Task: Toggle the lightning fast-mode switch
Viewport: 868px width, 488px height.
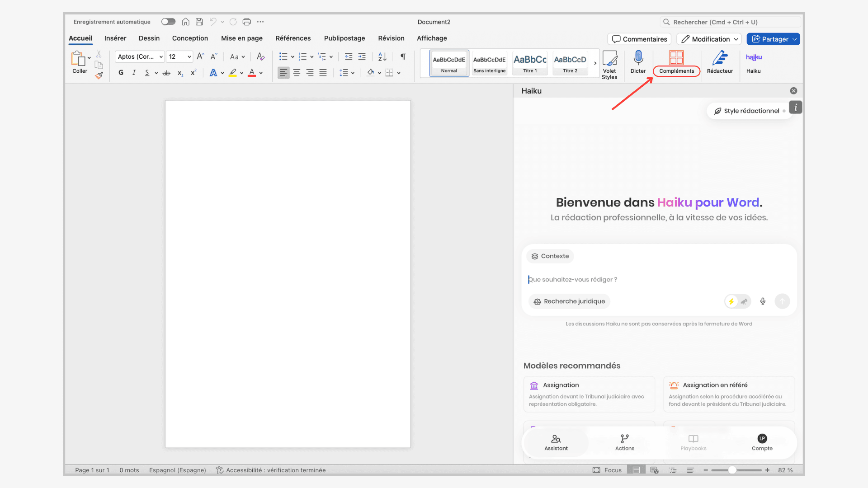Action: pyautogui.click(x=737, y=301)
